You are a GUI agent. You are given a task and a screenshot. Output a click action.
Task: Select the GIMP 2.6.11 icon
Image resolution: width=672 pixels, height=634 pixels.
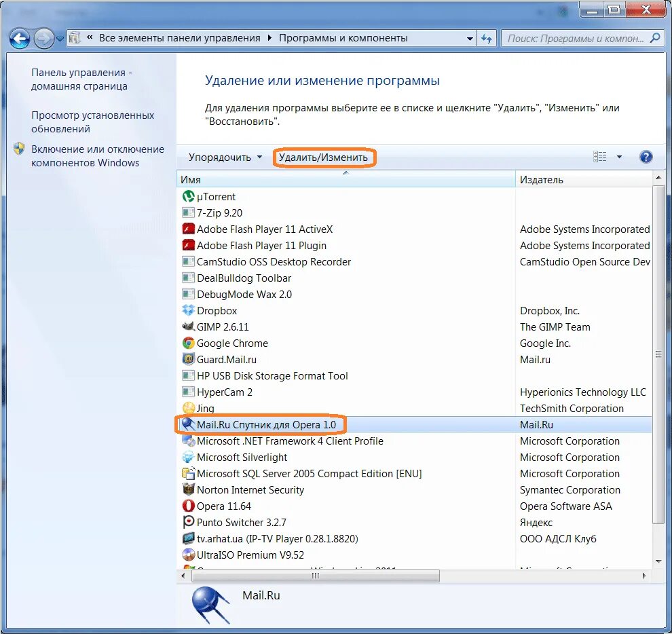tap(188, 327)
